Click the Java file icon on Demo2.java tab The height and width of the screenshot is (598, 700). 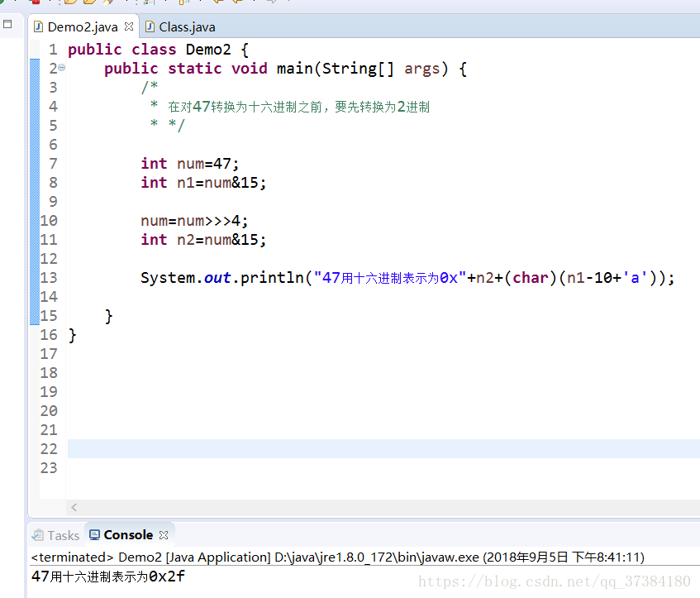pos(38,26)
